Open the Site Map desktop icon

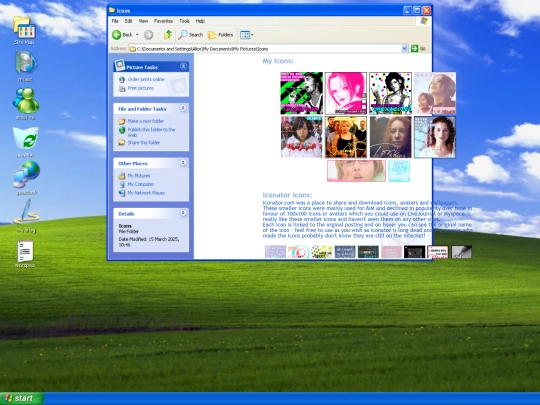click(24, 30)
